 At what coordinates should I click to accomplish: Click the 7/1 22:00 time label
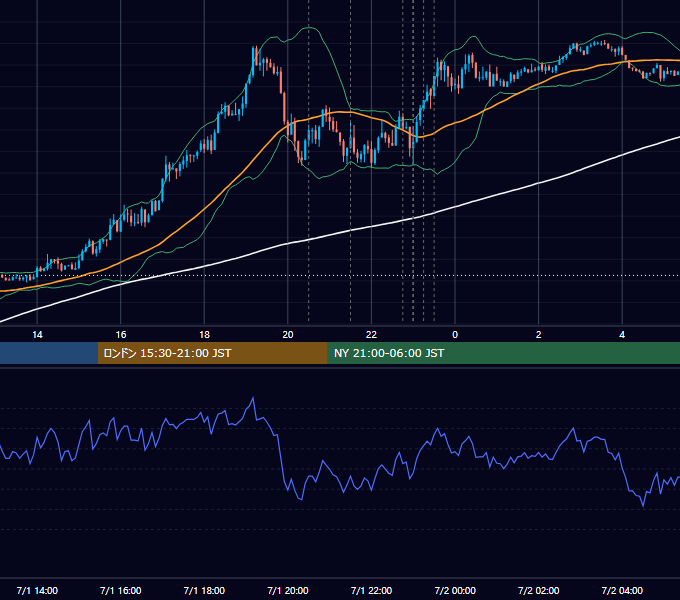(371, 590)
